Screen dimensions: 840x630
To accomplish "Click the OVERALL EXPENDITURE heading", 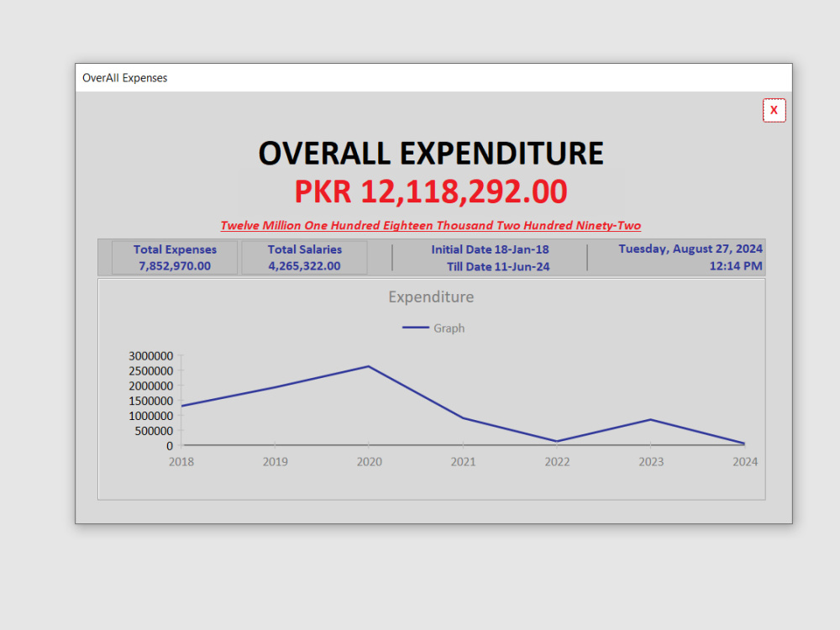I will pos(431,153).
